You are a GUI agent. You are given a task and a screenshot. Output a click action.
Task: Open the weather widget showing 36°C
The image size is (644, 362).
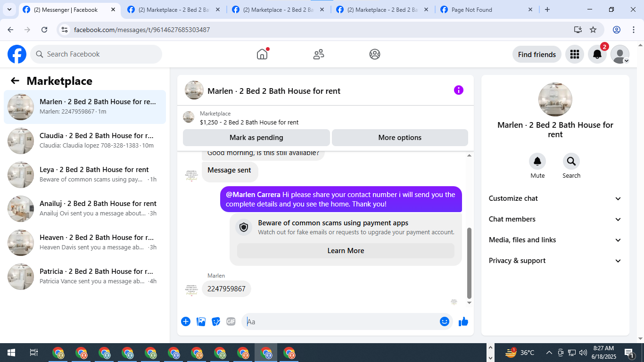tap(520, 353)
